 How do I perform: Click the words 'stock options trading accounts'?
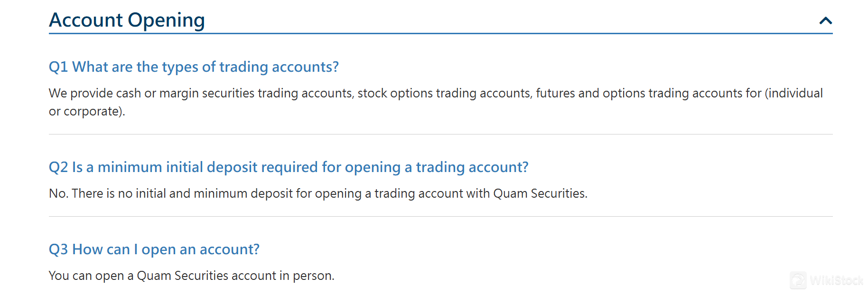[444, 94]
